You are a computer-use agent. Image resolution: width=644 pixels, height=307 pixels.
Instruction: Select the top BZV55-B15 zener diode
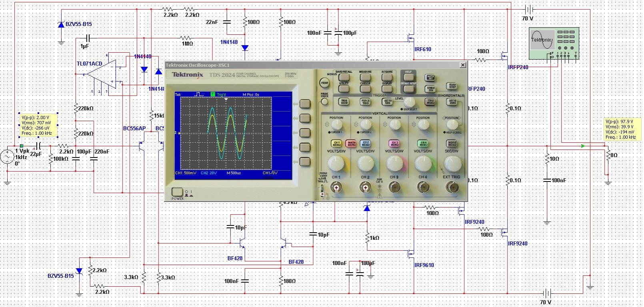[61, 24]
